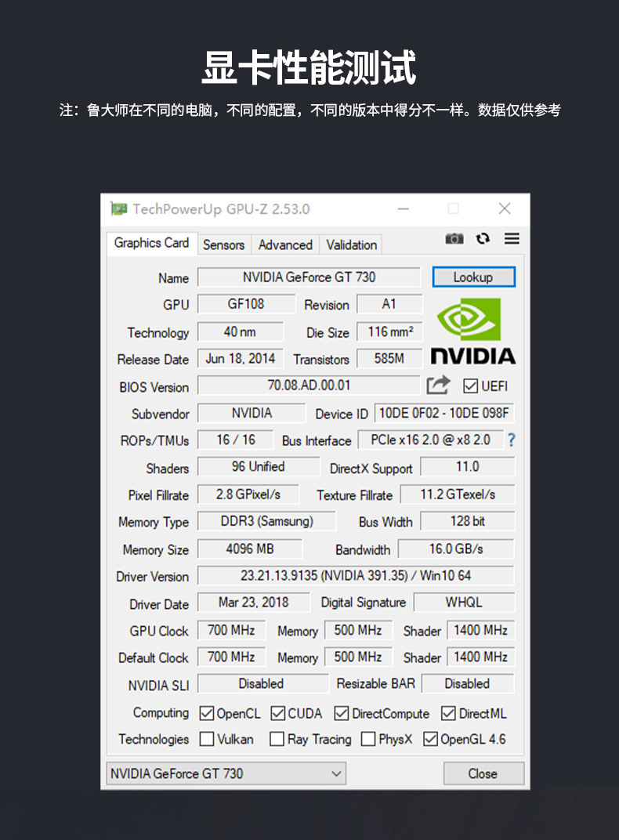Viewport: 619px width, 840px height.
Task: Toggle the CUDA checkbox
Action: 277,713
